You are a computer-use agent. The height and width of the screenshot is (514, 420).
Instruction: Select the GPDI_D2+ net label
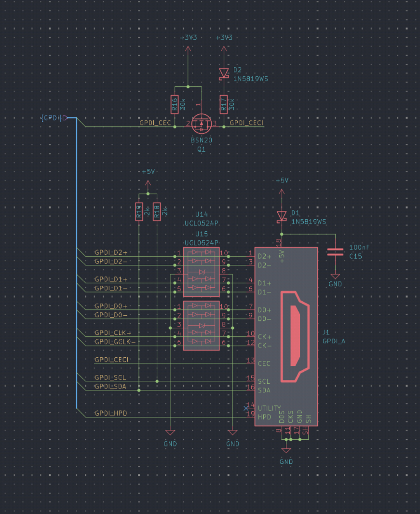pos(111,252)
